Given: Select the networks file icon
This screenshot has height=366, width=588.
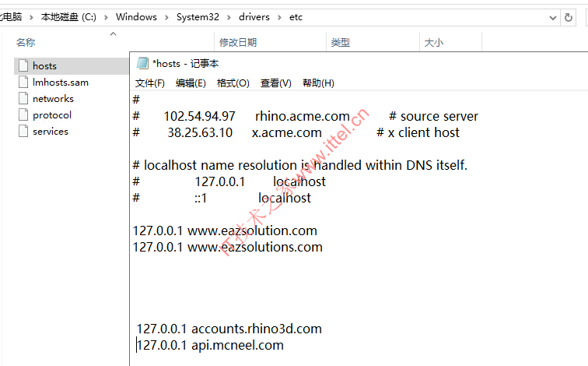Looking at the screenshot, I should (x=23, y=98).
